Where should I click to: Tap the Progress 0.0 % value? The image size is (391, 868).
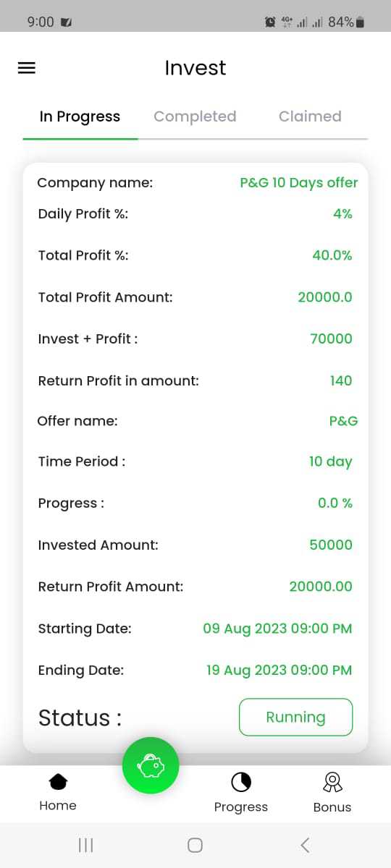tap(335, 503)
